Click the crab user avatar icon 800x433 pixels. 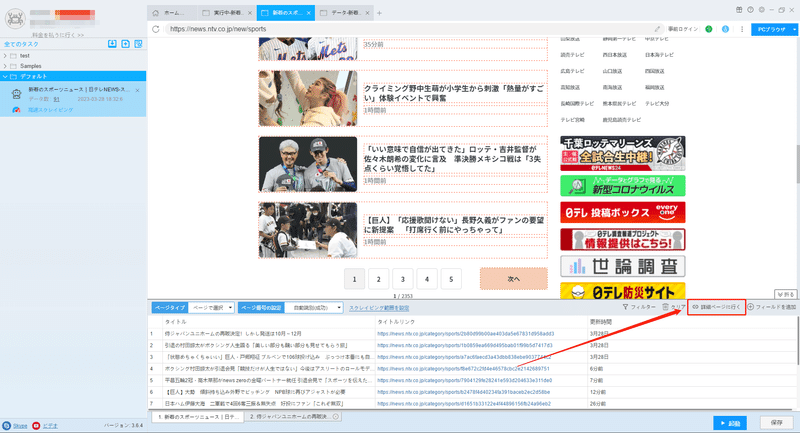pos(15,19)
